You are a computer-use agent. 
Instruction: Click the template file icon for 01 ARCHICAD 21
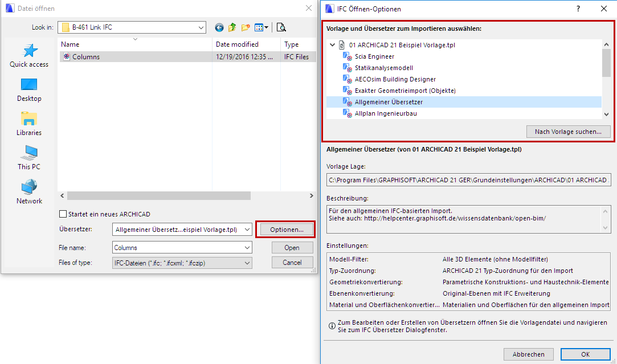pyautogui.click(x=342, y=45)
